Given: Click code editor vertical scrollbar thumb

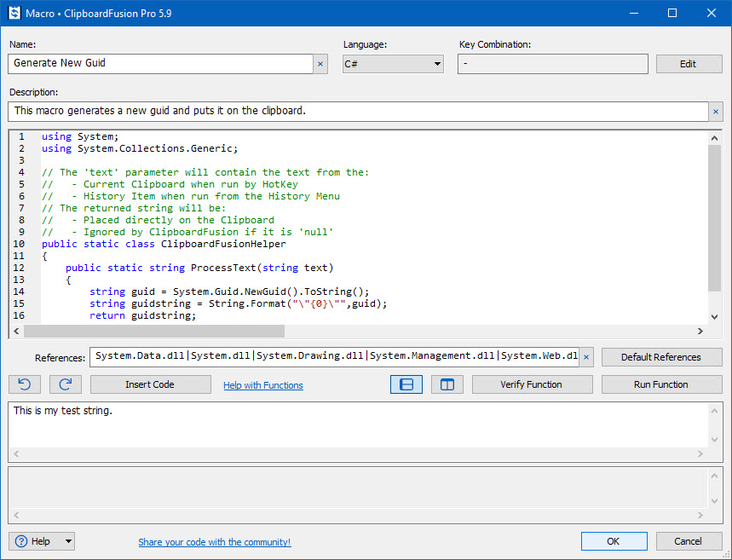Looking at the screenshot, I should point(714,217).
